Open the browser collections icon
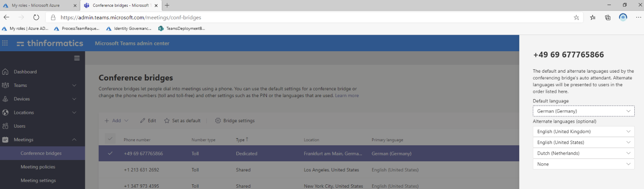 [607, 18]
